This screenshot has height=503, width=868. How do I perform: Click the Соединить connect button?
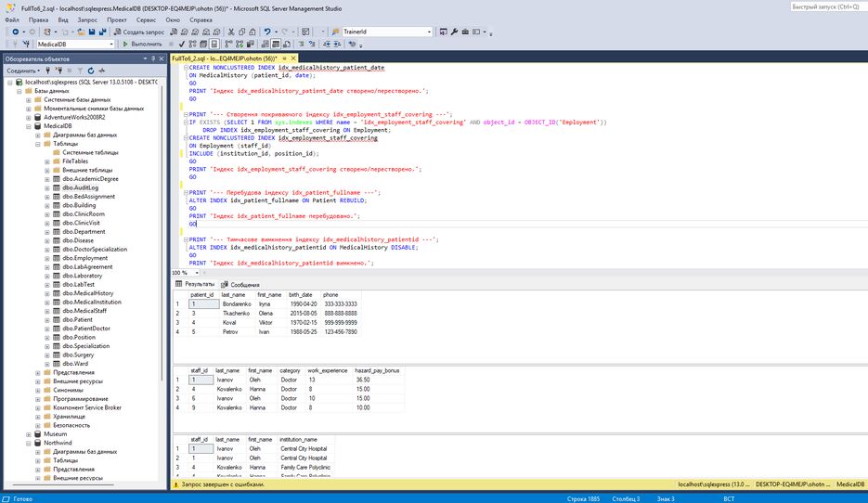(x=22, y=71)
